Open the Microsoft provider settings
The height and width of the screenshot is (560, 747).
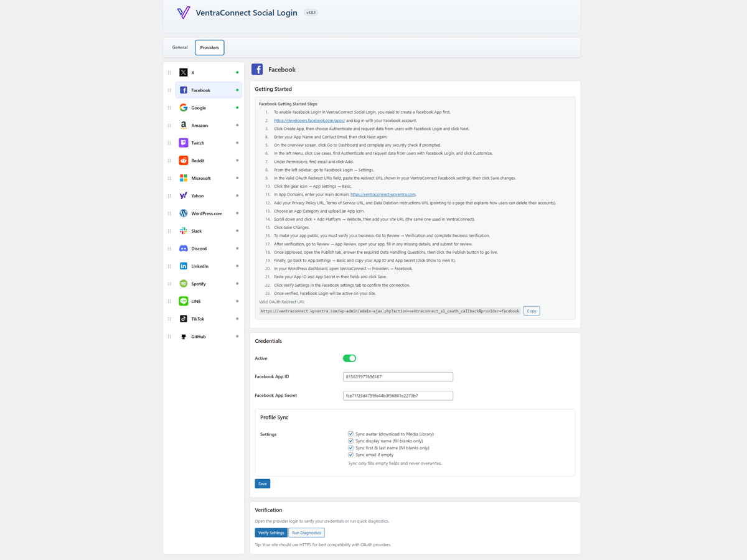183,178
